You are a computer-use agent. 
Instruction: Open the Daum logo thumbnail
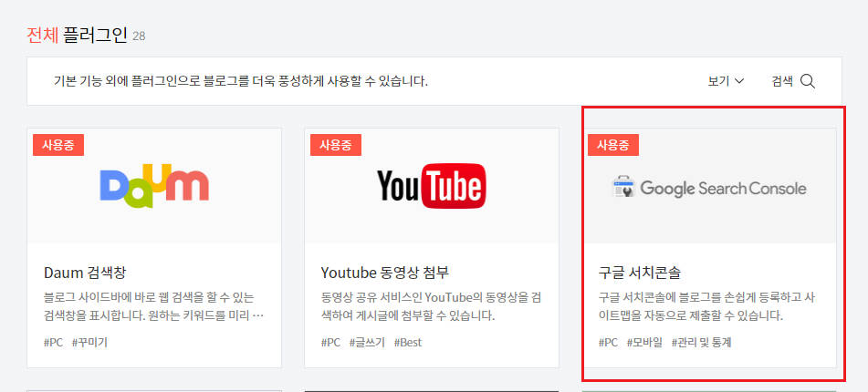pyautogui.click(x=154, y=186)
